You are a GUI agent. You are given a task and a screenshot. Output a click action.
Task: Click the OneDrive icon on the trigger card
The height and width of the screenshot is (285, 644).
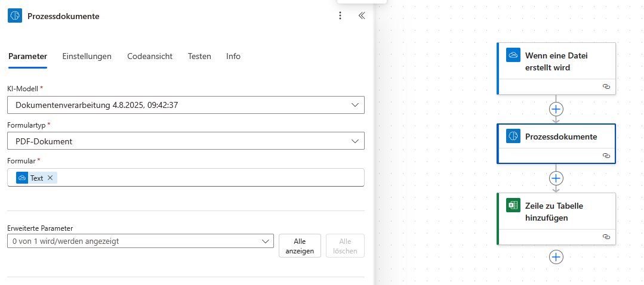tap(513, 55)
